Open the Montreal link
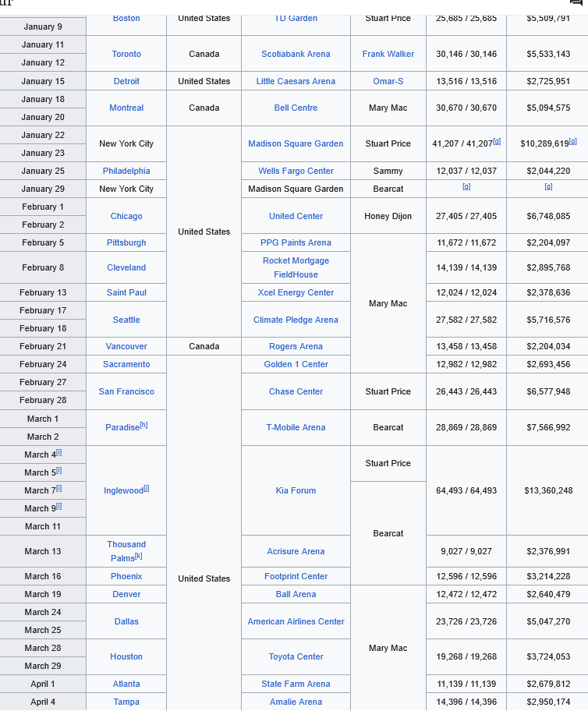The width and height of the screenshot is (588, 711). point(126,108)
